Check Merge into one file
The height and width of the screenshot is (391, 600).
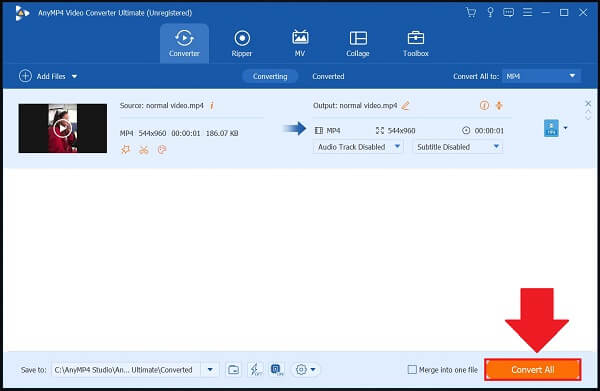[412, 370]
